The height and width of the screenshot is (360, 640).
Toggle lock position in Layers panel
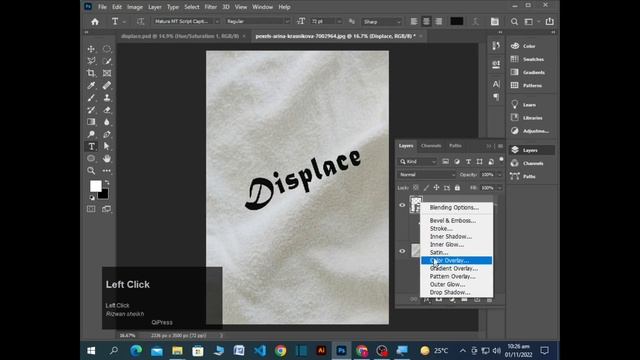436,188
